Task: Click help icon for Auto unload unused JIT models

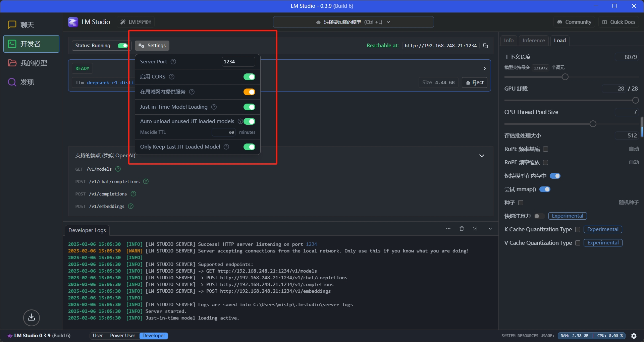Action: (240, 121)
